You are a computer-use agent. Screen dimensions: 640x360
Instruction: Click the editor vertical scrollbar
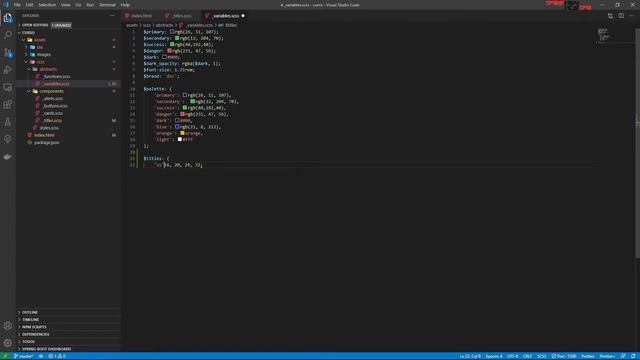tap(638, 143)
